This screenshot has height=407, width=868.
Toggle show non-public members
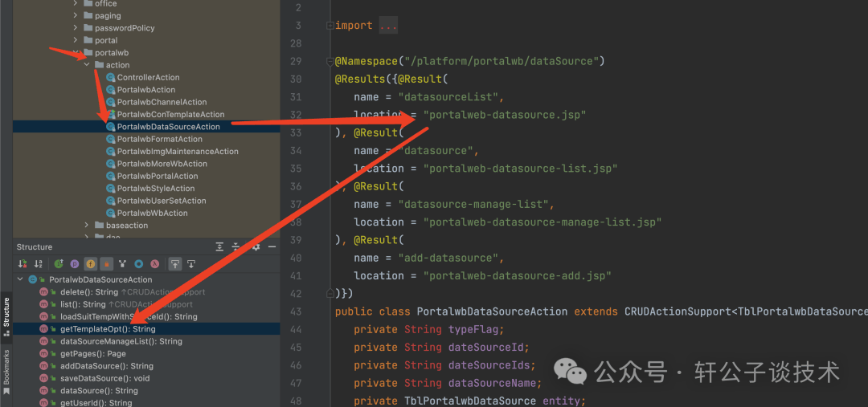coord(106,264)
